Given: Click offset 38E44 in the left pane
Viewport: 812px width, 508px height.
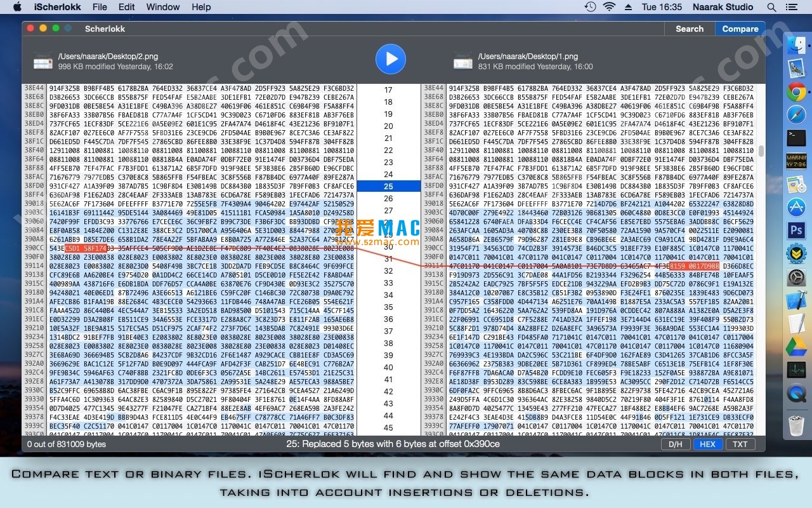Looking at the screenshot, I should coord(34,88).
